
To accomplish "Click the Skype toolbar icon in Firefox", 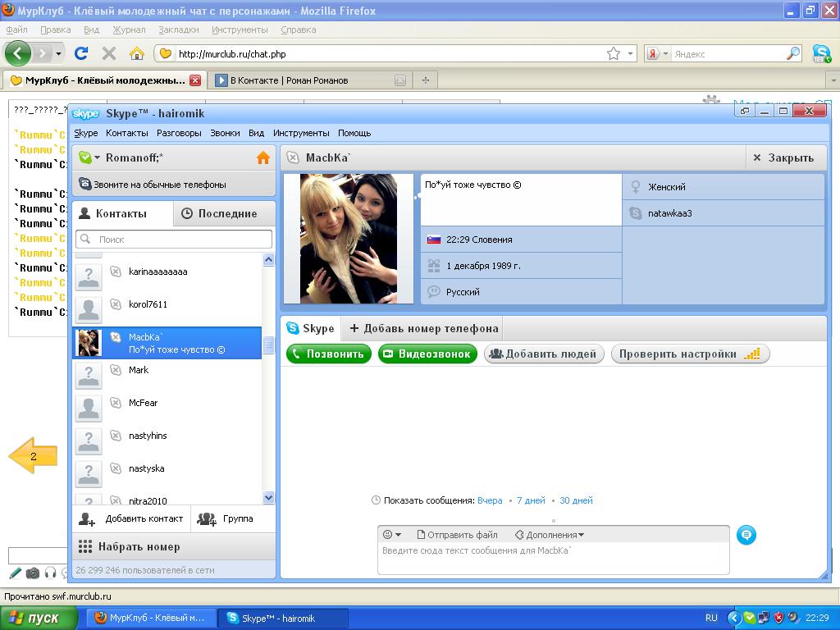I will click(820, 53).
